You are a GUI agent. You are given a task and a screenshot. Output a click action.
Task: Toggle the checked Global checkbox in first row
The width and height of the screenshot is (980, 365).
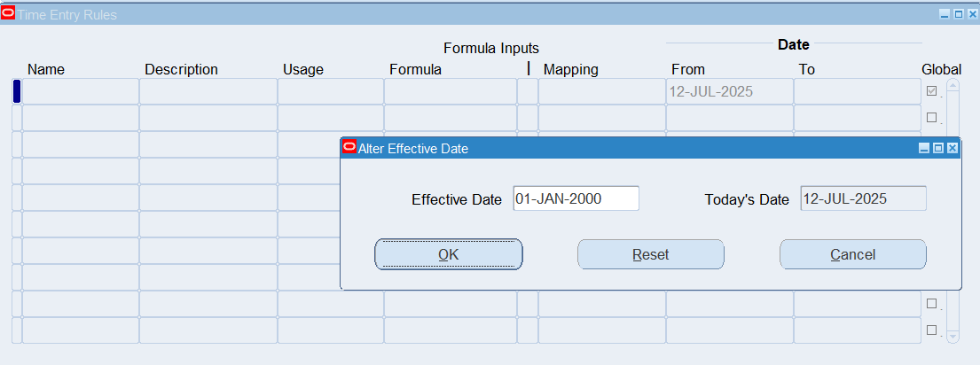coord(931,91)
